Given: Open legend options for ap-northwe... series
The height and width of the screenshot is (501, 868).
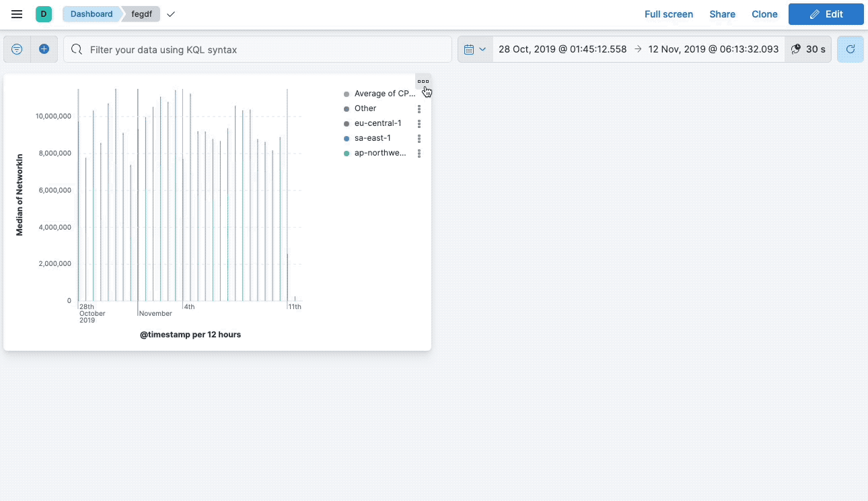Looking at the screenshot, I should click(419, 154).
